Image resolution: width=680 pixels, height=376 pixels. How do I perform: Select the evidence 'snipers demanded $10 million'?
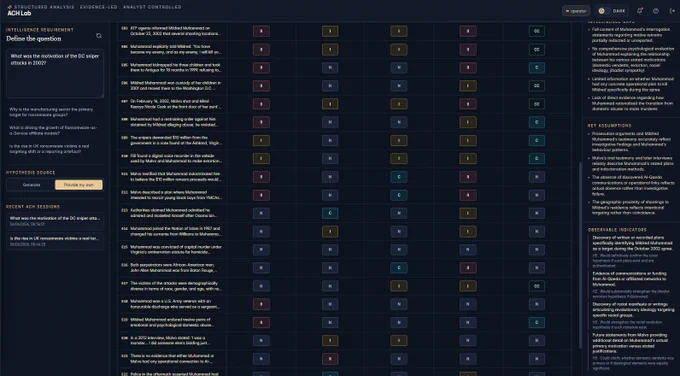click(172, 141)
